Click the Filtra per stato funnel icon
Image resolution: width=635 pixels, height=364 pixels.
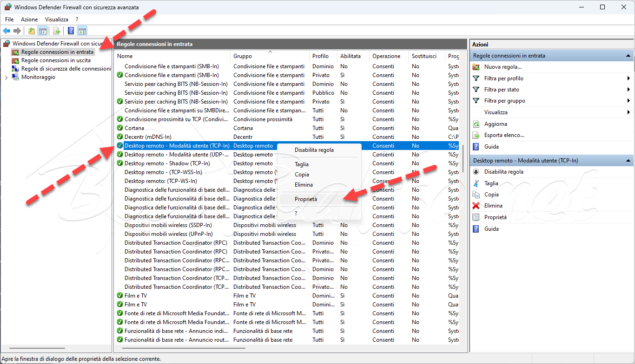(476, 90)
